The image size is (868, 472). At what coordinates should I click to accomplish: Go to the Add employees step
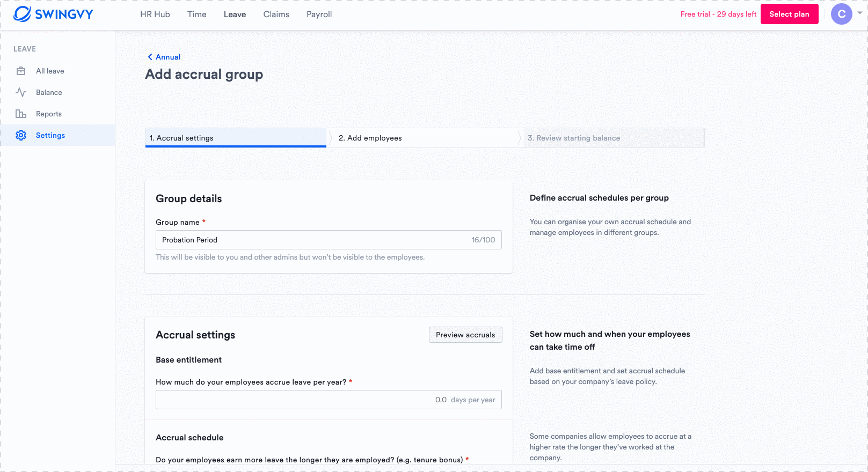[x=424, y=138]
